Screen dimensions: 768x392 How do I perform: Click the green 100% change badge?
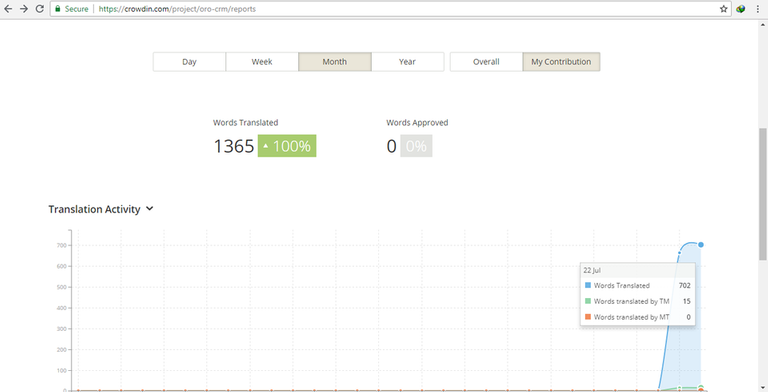(x=287, y=146)
